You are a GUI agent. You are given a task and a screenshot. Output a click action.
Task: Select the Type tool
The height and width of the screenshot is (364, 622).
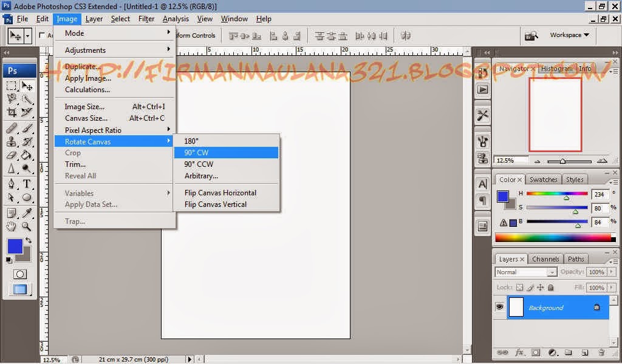[27, 184]
